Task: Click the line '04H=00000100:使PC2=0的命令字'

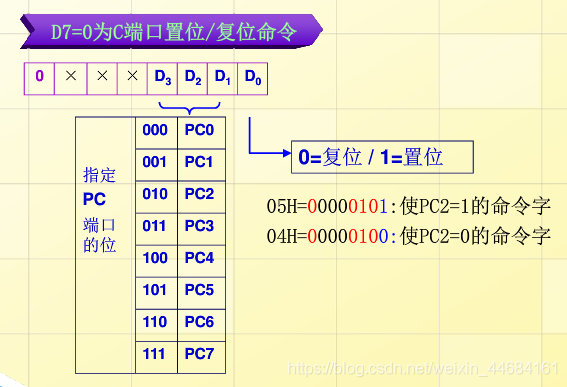Action: tap(408, 236)
